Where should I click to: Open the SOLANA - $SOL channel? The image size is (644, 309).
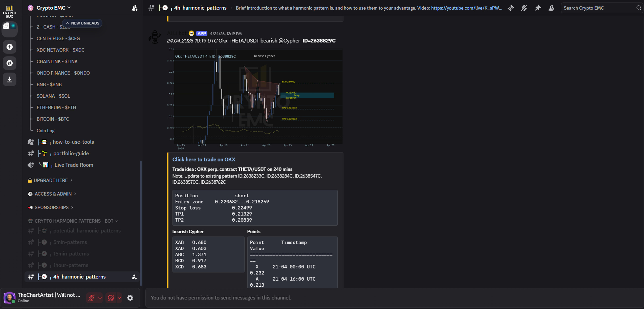tap(53, 96)
